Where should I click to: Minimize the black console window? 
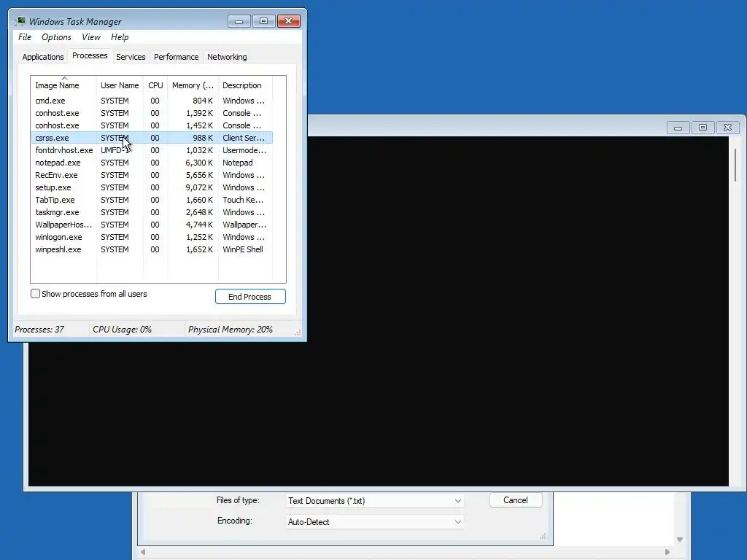pos(678,128)
